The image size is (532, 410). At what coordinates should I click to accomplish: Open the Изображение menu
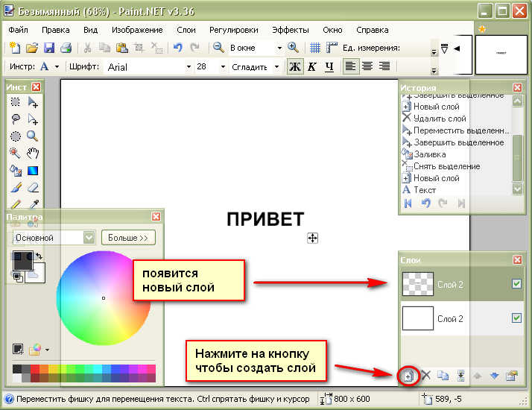[x=137, y=30]
